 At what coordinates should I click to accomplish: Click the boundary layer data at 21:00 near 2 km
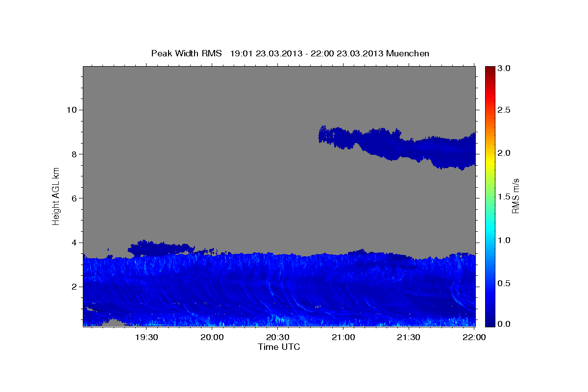tap(343, 287)
